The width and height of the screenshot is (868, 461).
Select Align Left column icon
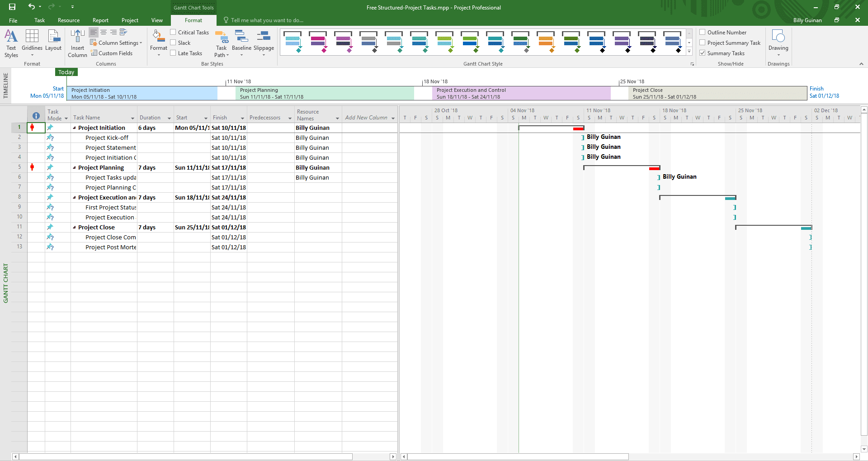[x=94, y=32]
